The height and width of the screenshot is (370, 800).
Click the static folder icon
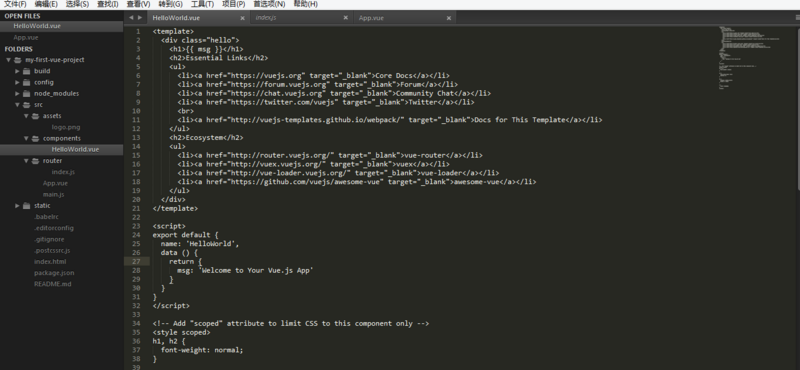(x=27, y=206)
